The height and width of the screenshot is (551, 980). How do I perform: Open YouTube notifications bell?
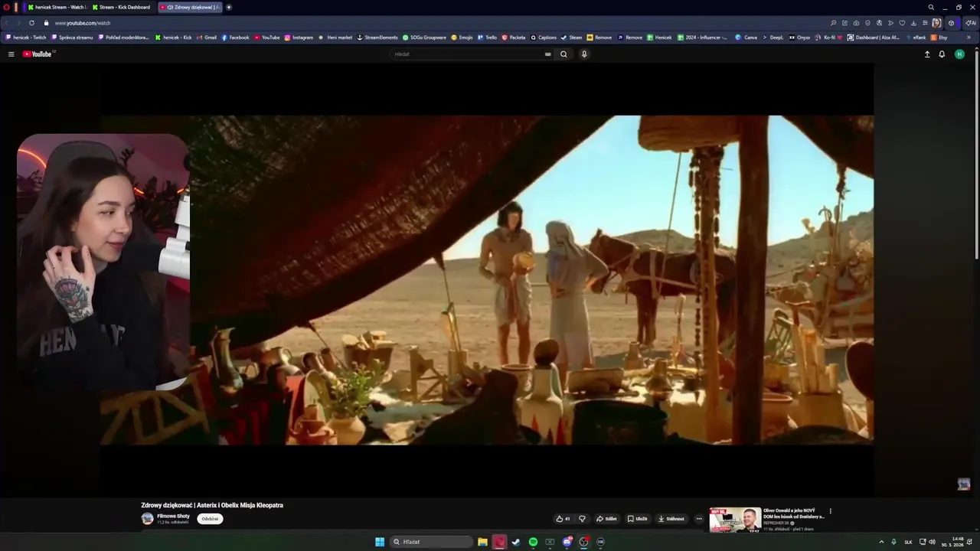pyautogui.click(x=942, y=54)
